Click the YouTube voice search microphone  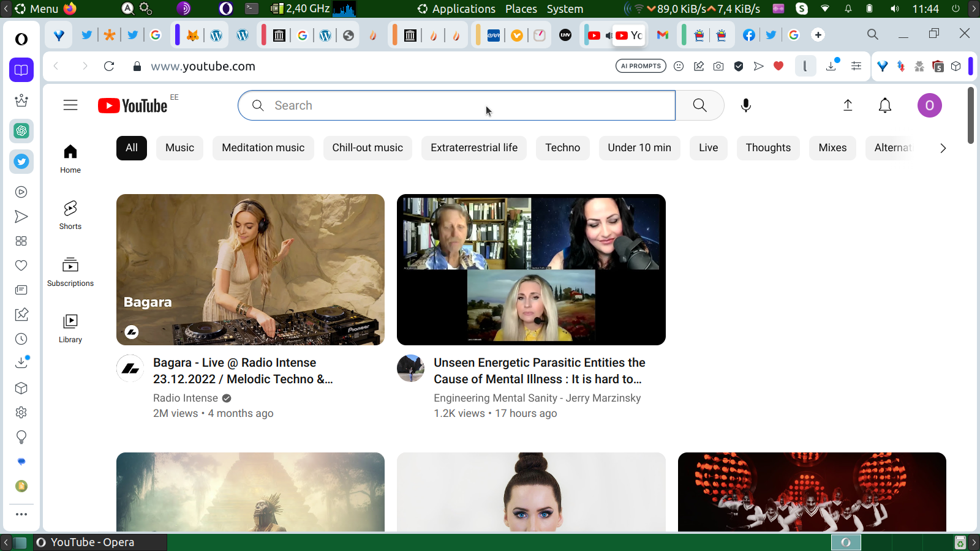tap(745, 105)
